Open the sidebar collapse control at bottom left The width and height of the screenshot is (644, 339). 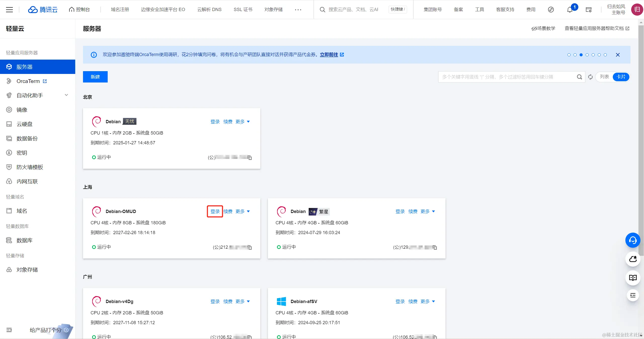tap(9, 330)
